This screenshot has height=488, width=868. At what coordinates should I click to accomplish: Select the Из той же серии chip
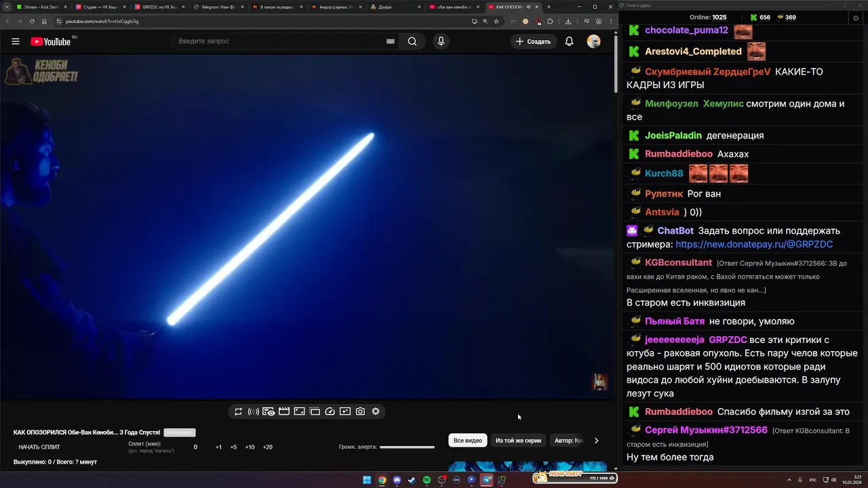[x=518, y=441]
